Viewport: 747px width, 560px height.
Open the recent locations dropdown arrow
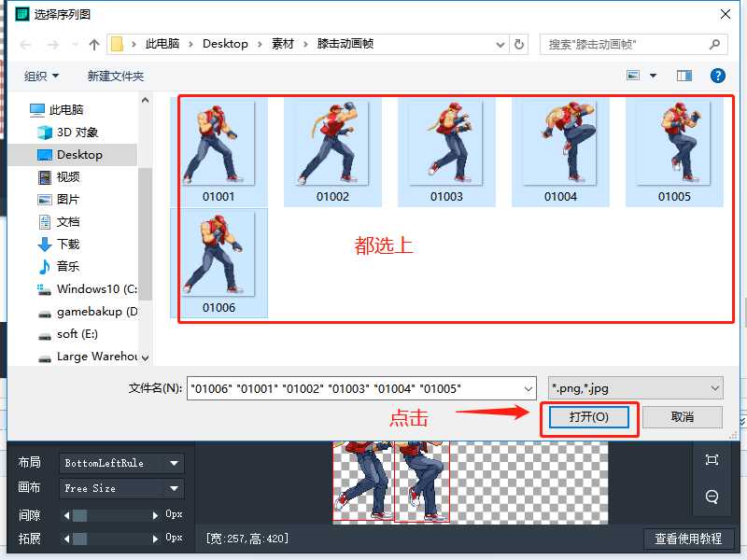click(75, 45)
